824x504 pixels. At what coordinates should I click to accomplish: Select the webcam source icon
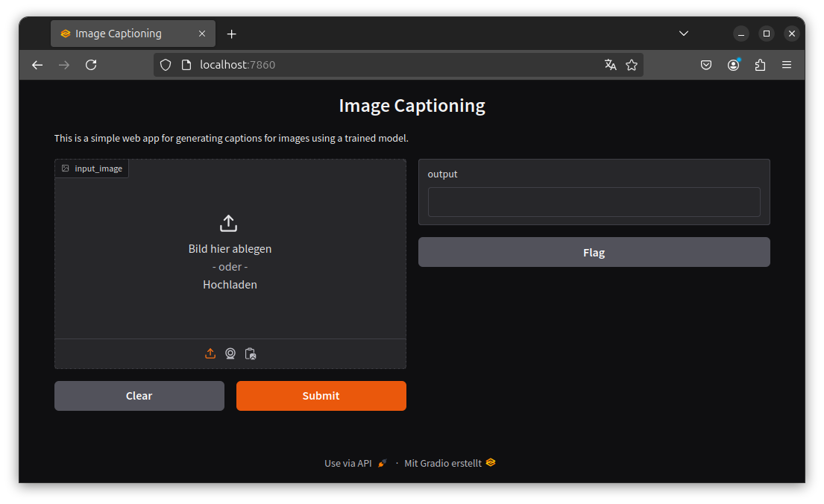point(230,353)
